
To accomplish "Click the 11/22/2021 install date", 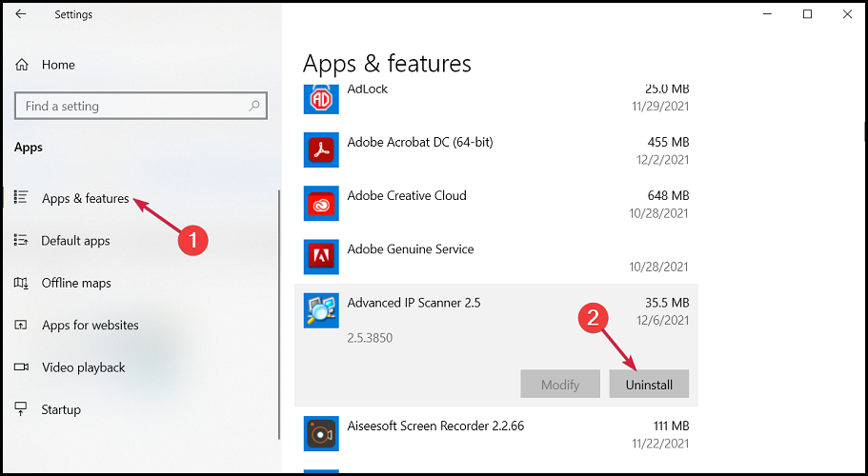I will point(660,444).
